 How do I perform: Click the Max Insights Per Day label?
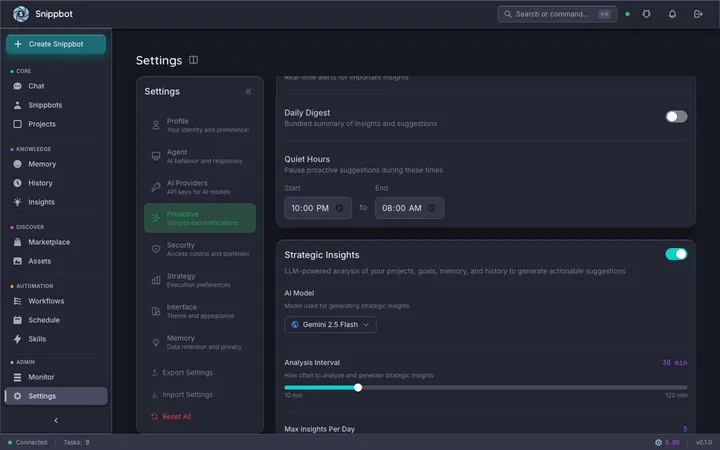click(319, 429)
